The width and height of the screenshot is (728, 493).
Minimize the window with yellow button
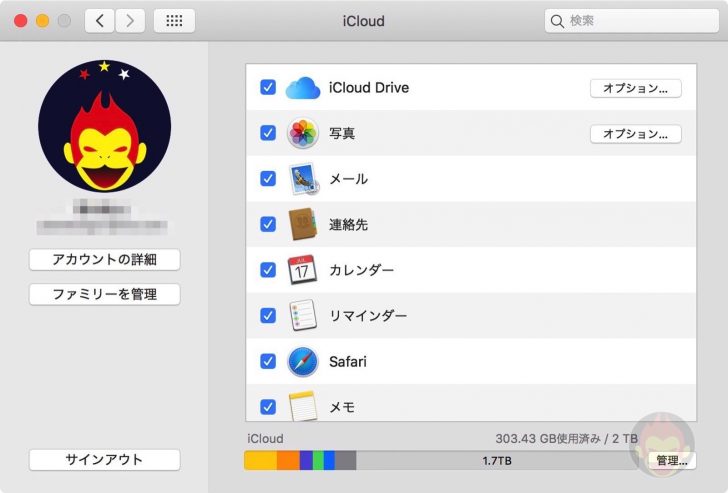42,21
